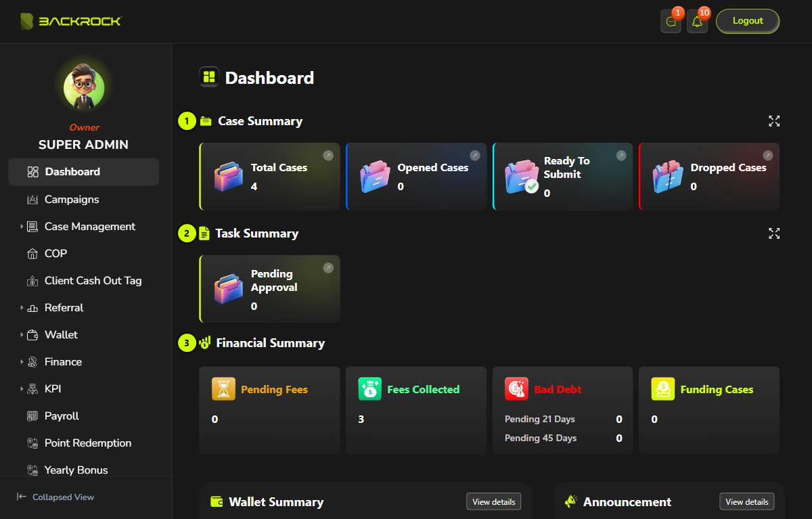Click the Dashboard title grid icon
812x519 pixels.
(x=209, y=77)
